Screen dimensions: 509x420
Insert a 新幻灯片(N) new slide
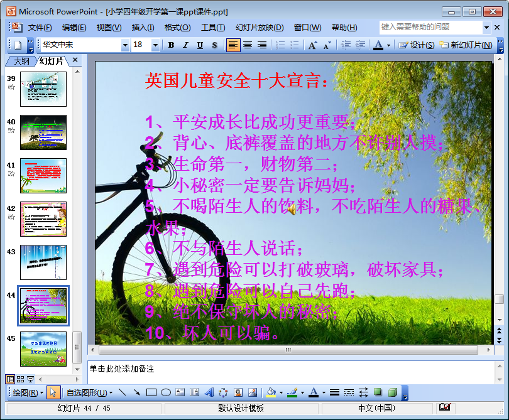[466, 45]
